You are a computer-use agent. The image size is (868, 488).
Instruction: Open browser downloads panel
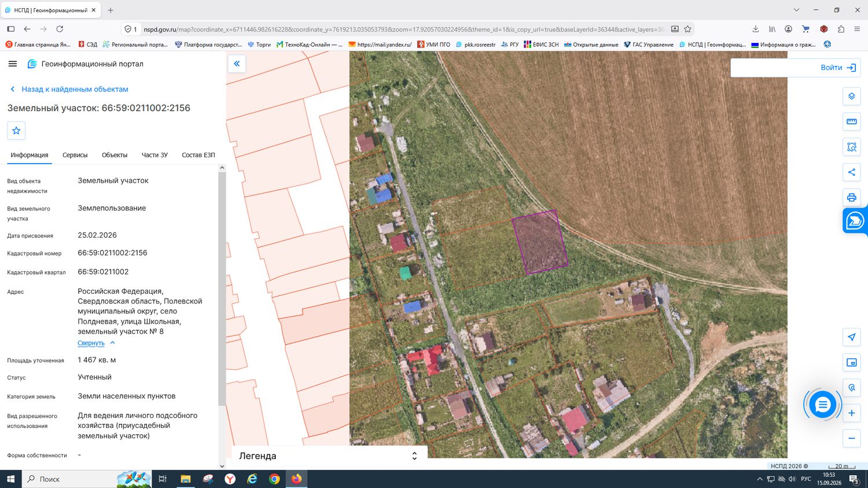tap(755, 29)
